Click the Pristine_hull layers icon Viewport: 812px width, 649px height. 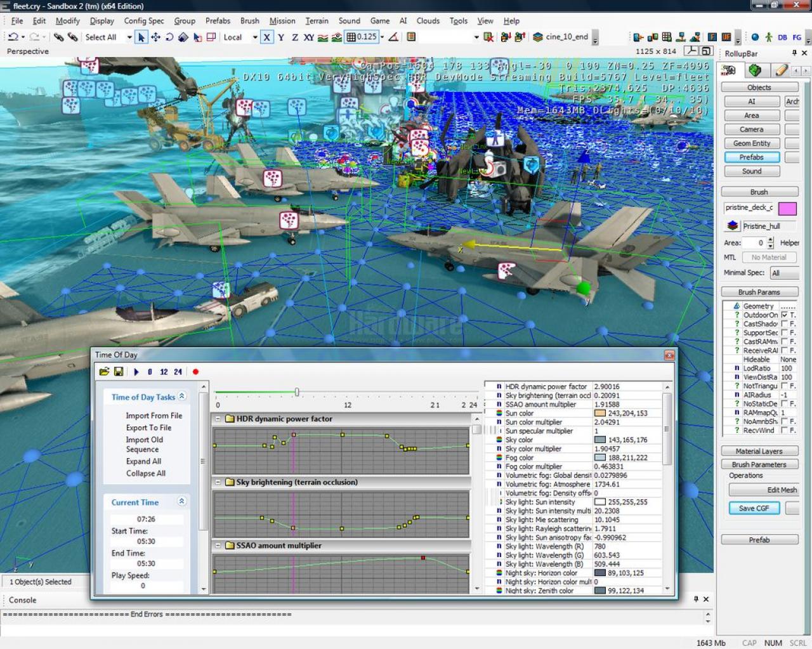(x=733, y=226)
